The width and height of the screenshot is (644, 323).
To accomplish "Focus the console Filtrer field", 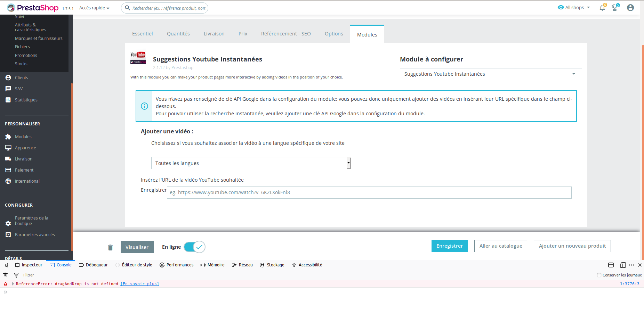I will tap(29, 275).
